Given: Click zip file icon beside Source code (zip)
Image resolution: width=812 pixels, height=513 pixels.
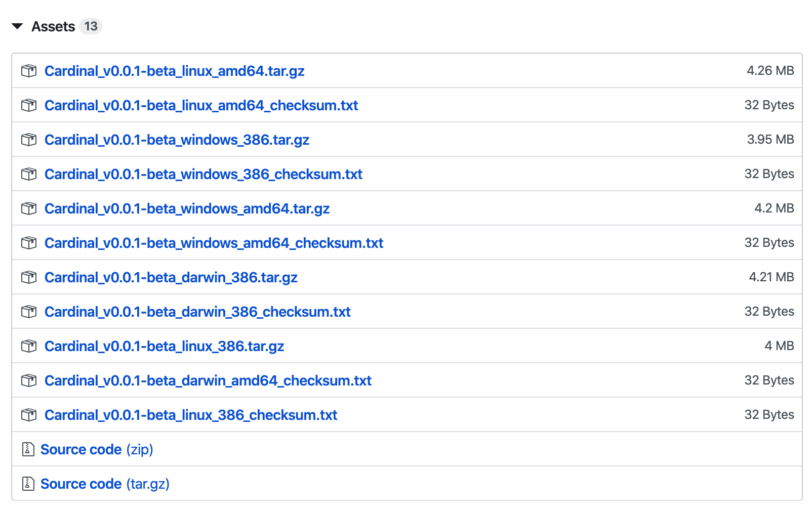Looking at the screenshot, I should click(x=28, y=449).
